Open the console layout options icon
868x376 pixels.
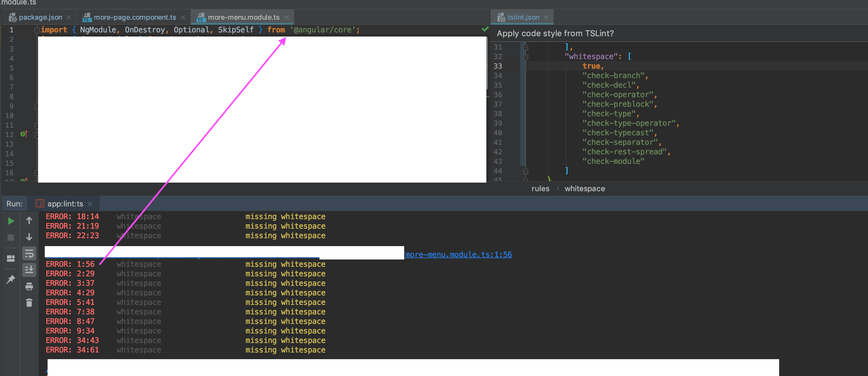click(10, 258)
